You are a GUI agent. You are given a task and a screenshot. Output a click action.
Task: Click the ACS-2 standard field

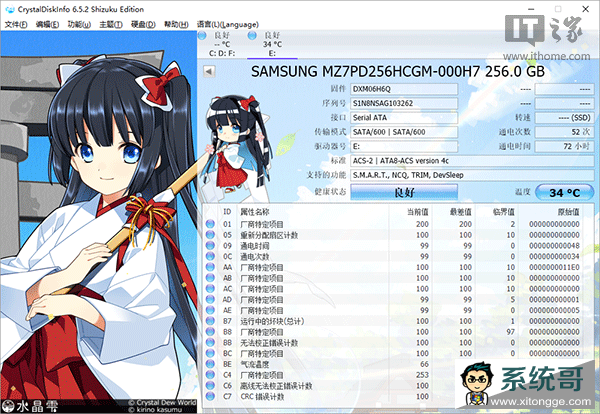coord(472,161)
